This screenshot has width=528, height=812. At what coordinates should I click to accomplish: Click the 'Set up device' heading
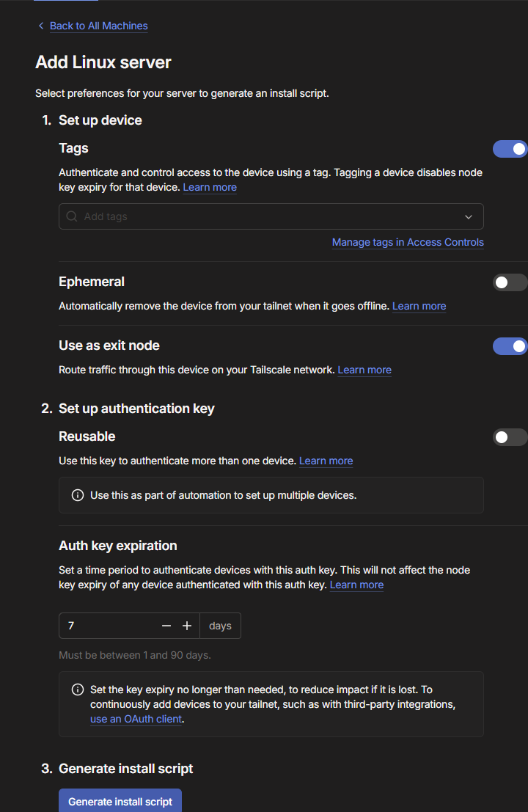tap(100, 120)
